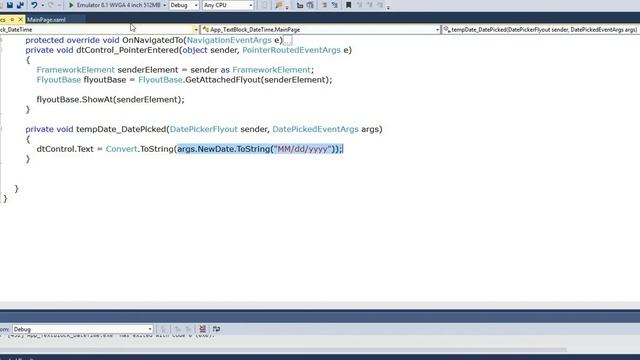Open the Any CPU platform dropdown
This screenshot has height=360, width=640.
pyautogui.click(x=228, y=5)
